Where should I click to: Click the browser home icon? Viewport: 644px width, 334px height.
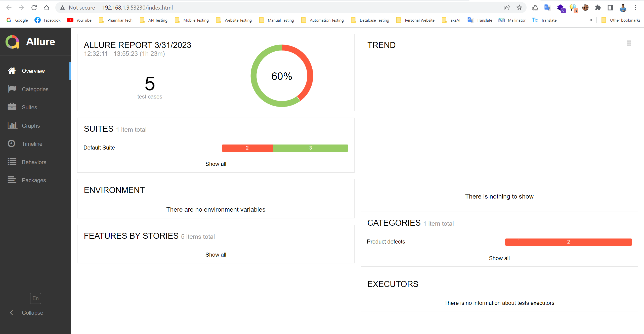click(x=47, y=8)
